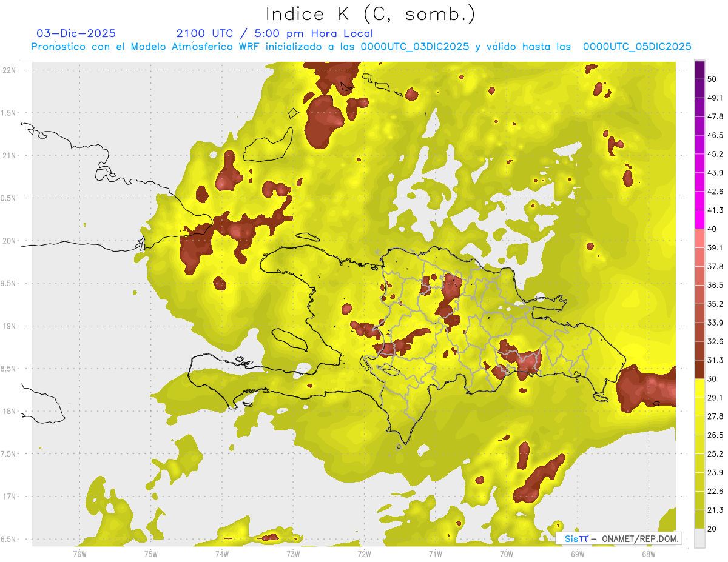Click the legend value '22.6'
The height and width of the screenshot is (562, 728).
pyautogui.click(x=715, y=492)
